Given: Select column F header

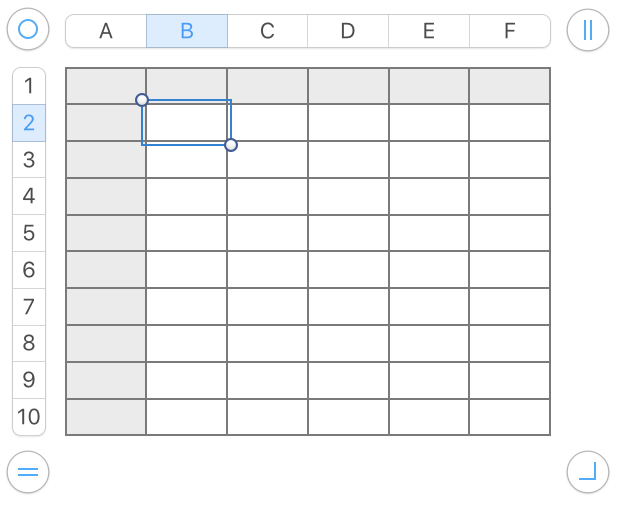Looking at the screenshot, I should [x=509, y=31].
